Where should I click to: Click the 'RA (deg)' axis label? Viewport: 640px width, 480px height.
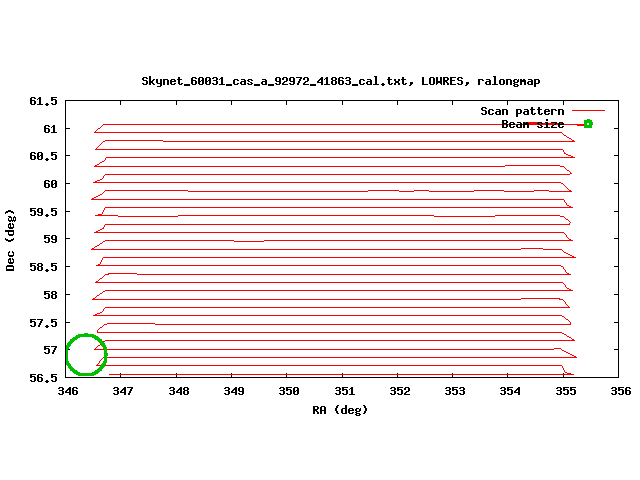pyautogui.click(x=340, y=410)
